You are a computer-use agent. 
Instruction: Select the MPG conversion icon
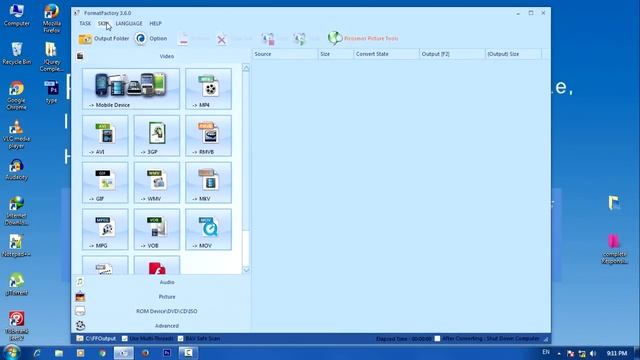(x=105, y=229)
